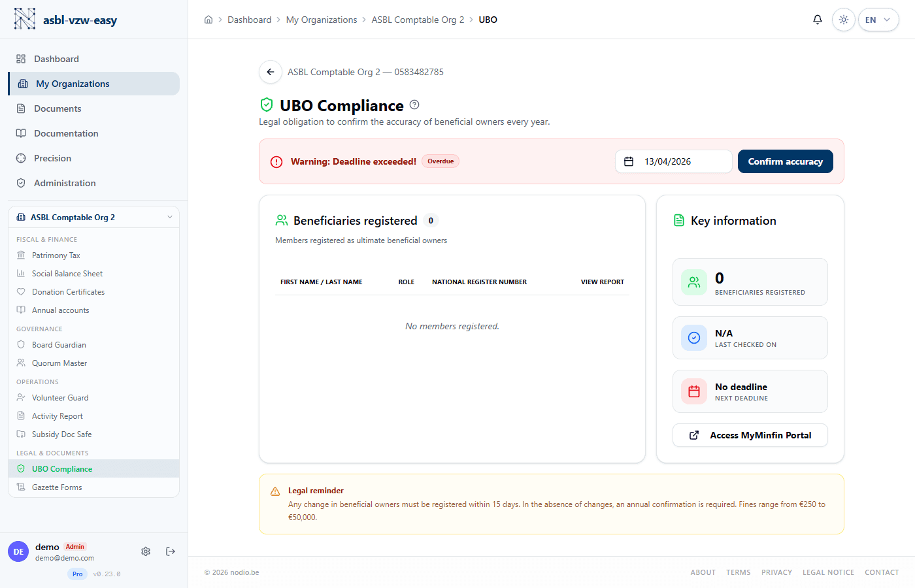Click View Report column header
Screen dimensions: 915x588
pyautogui.click(x=603, y=282)
